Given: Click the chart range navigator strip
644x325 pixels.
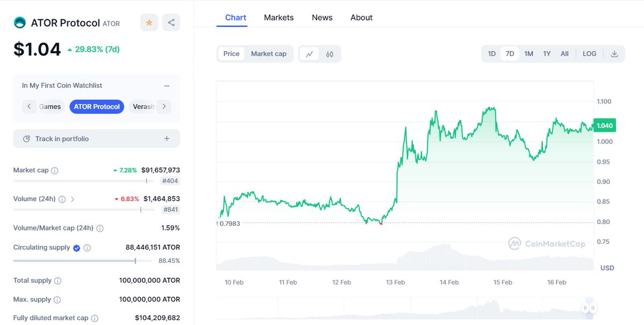Looking at the screenshot, I should coord(405,309).
